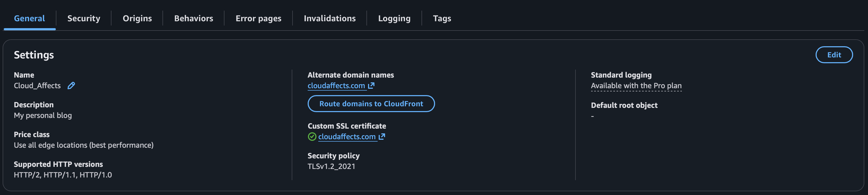868x195 pixels.
Task: Open cloudaffects.com link under Alternate domain names
Action: (x=336, y=86)
